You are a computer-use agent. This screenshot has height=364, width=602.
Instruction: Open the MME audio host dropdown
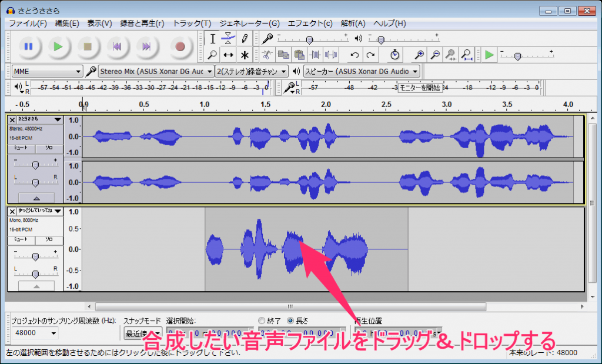pos(47,71)
